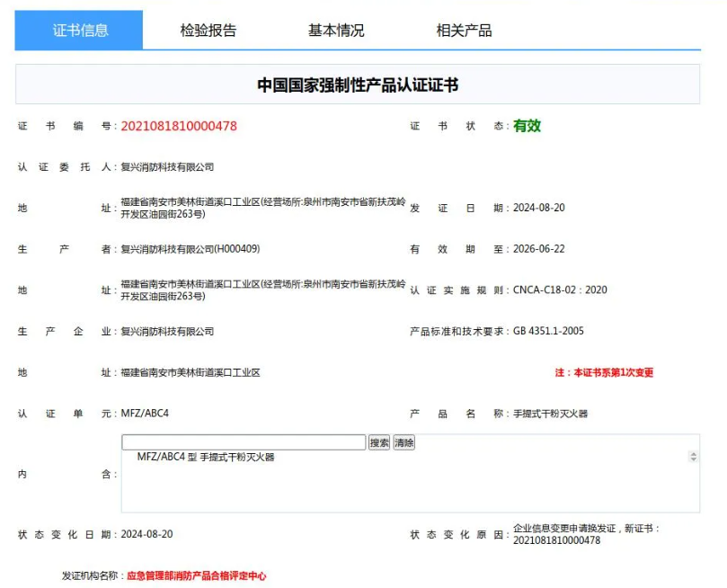This screenshot has width=727, height=588.
Task: Click the CNCA-C18-02：2020 rule value
Action: 560,290
